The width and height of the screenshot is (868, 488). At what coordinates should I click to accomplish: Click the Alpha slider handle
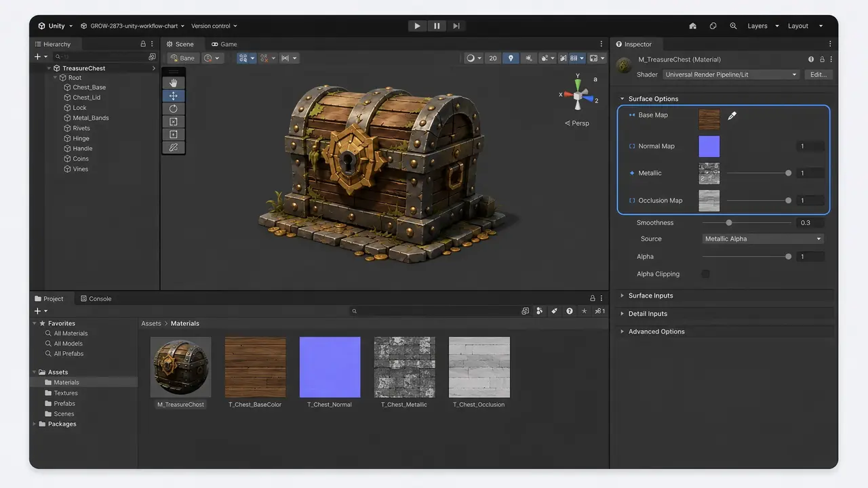pyautogui.click(x=788, y=257)
